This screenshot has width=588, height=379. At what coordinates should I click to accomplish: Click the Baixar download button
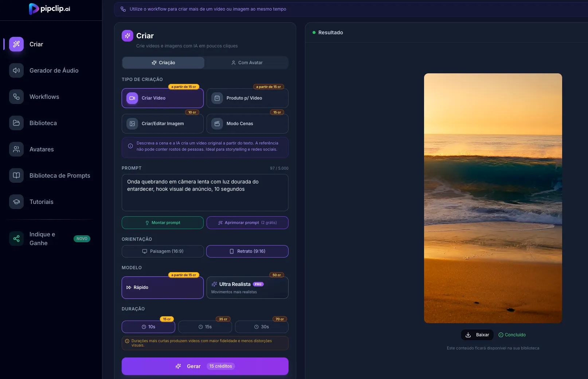coord(477,335)
